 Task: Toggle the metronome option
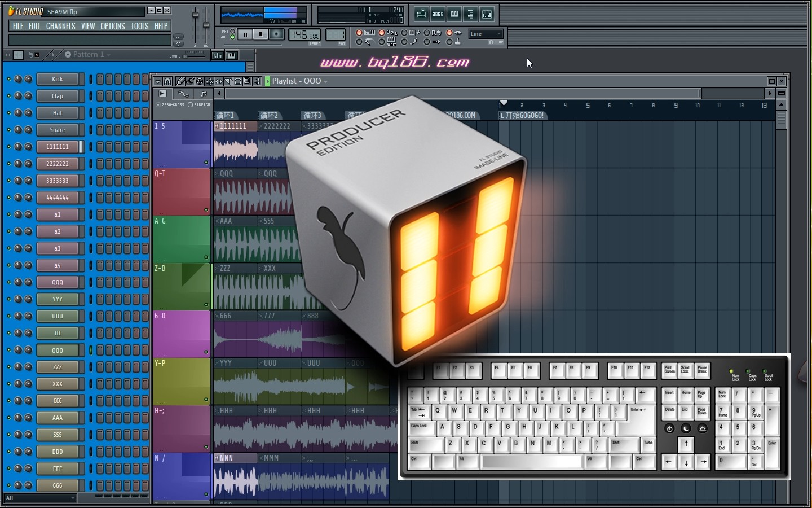click(359, 42)
